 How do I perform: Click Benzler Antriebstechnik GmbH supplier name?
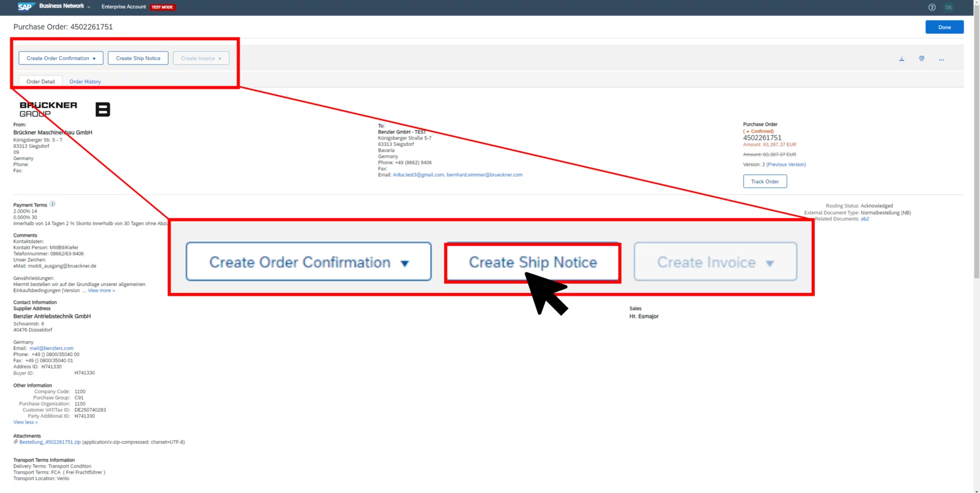coord(52,316)
